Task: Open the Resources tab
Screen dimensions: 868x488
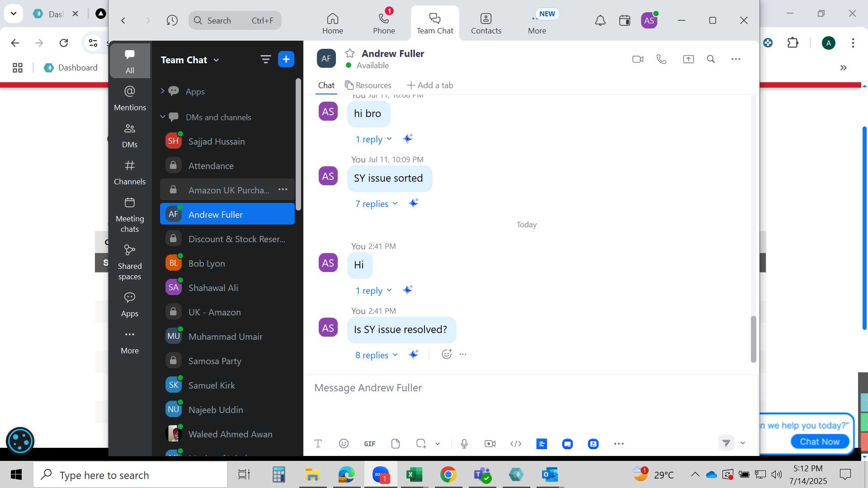Action: 368,85
